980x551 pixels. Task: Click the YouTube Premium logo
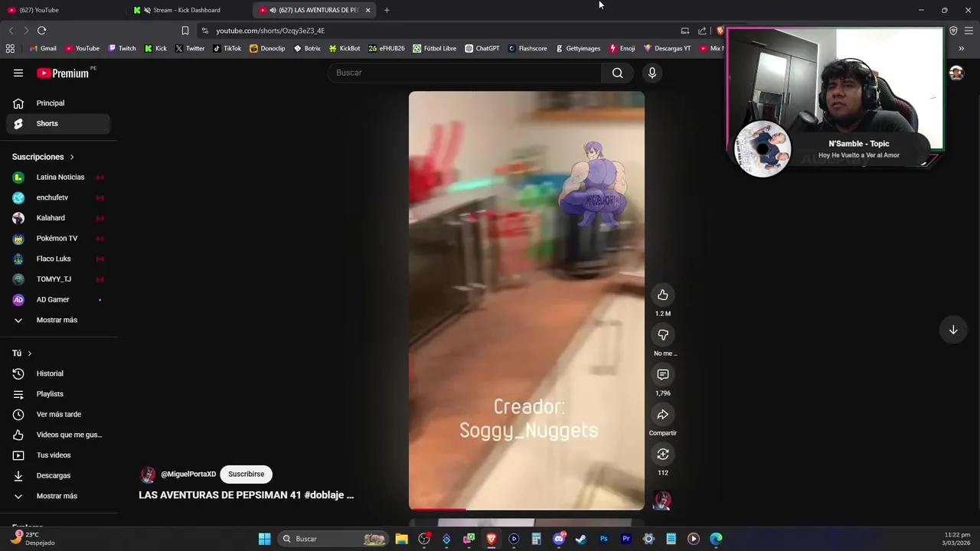point(63,73)
